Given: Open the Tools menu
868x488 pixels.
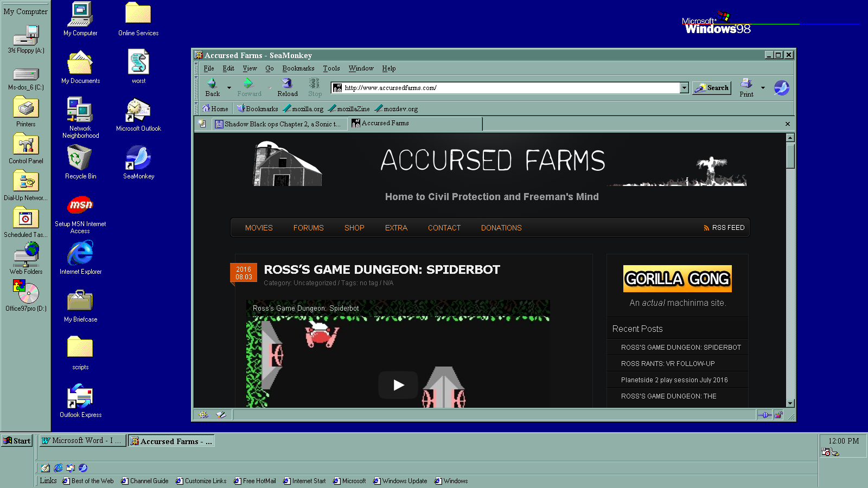Looking at the screenshot, I should [x=331, y=68].
